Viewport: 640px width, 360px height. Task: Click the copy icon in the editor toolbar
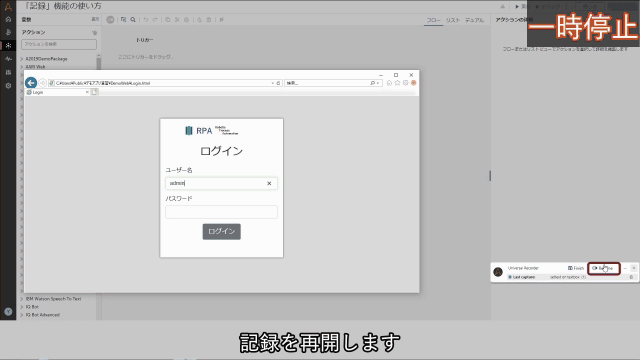click(168, 20)
